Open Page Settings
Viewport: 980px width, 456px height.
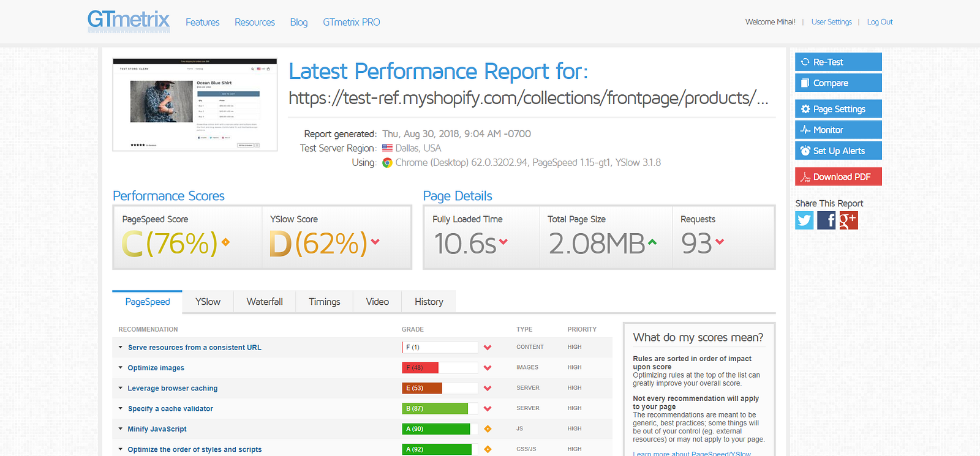click(839, 109)
